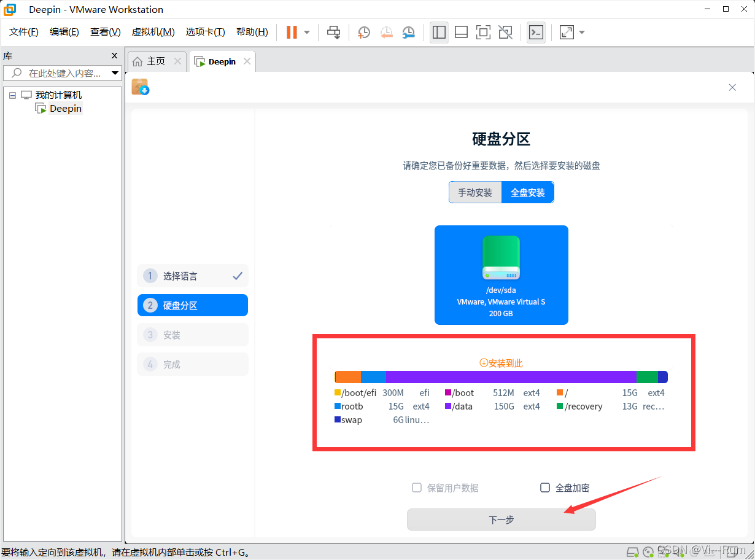The height and width of the screenshot is (560, 755).
Task: Revert to the previous snapshot icon
Action: 386,33
